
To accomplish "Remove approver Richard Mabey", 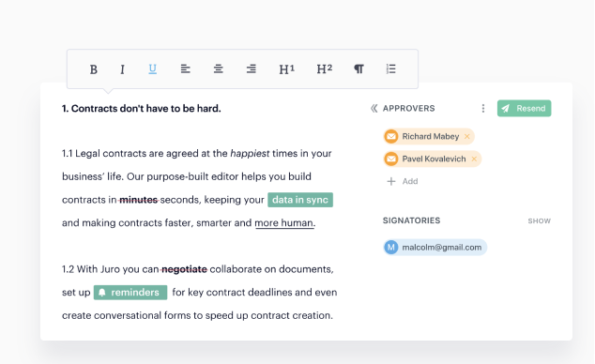I will click(467, 137).
